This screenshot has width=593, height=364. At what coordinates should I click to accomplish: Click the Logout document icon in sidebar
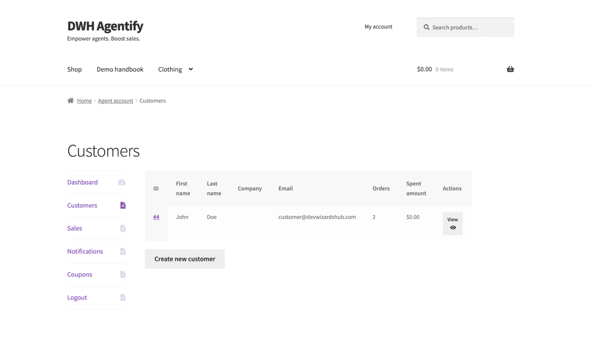click(123, 297)
